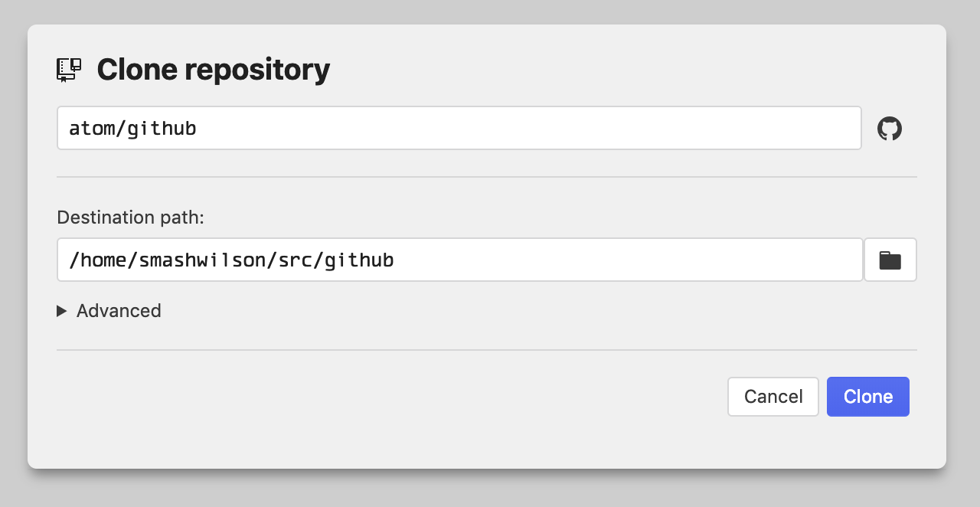Click the Advanced disclosure triangle
The image size is (980, 507).
[x=61, y=311]
